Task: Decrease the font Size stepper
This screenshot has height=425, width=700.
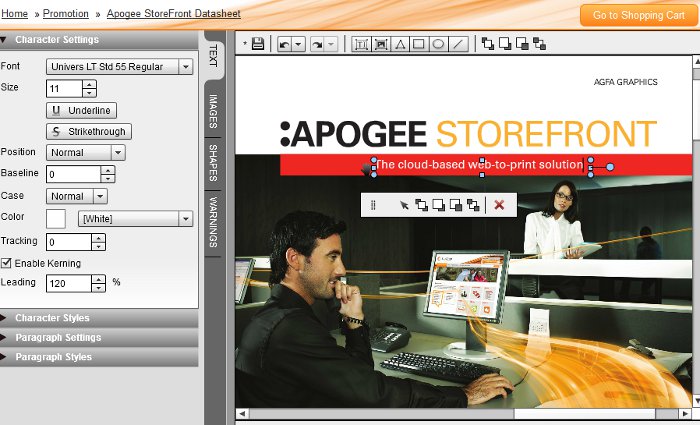Action: [89, 93]
